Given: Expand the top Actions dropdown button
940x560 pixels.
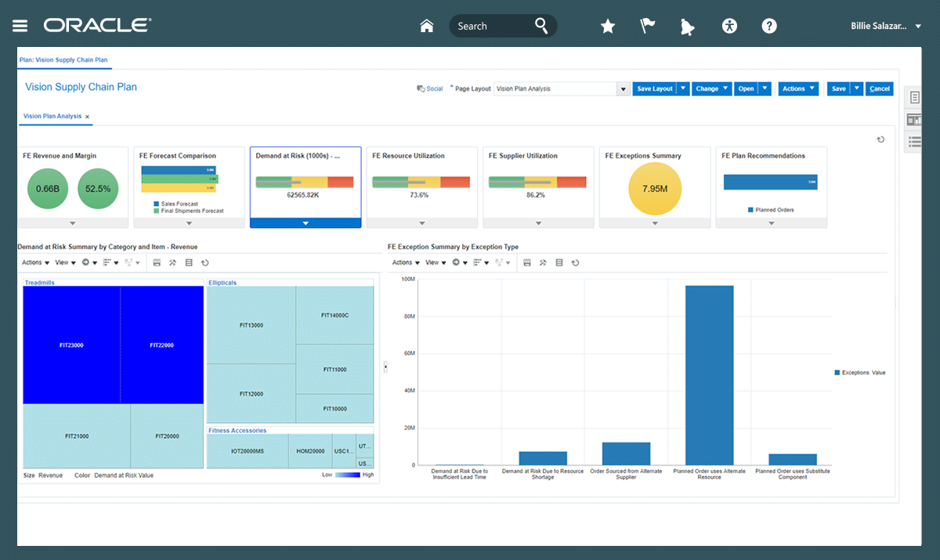Looking at the screenshot, I should tap(798, 89).
